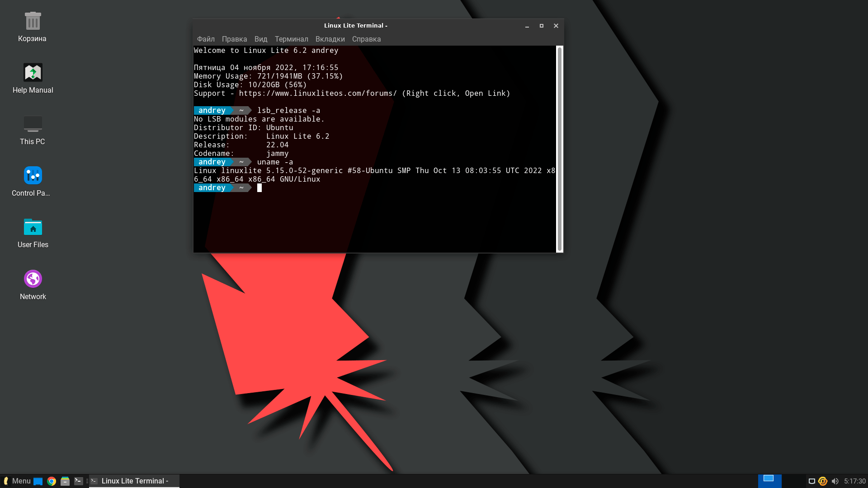Click the terminal vertical scrollbar
Image resolution: width=868 pixels, height=488 pixels.
[560, 149]
